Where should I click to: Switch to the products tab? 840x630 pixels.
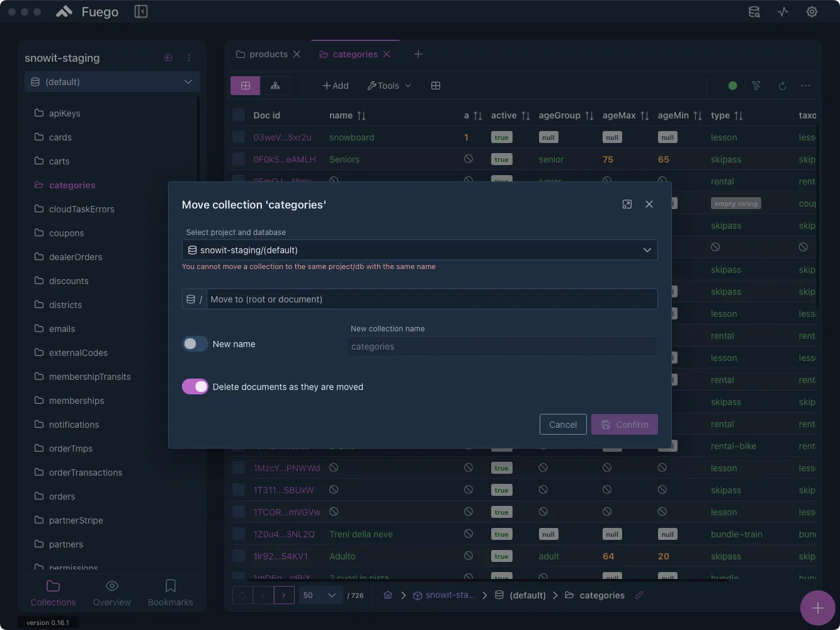(268, 54)
